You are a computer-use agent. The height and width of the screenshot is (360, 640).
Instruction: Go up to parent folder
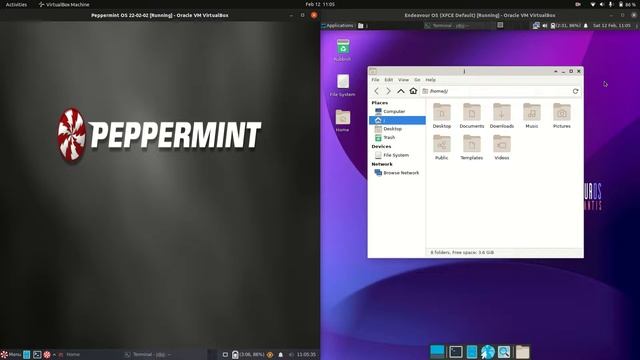pos(401,91)
